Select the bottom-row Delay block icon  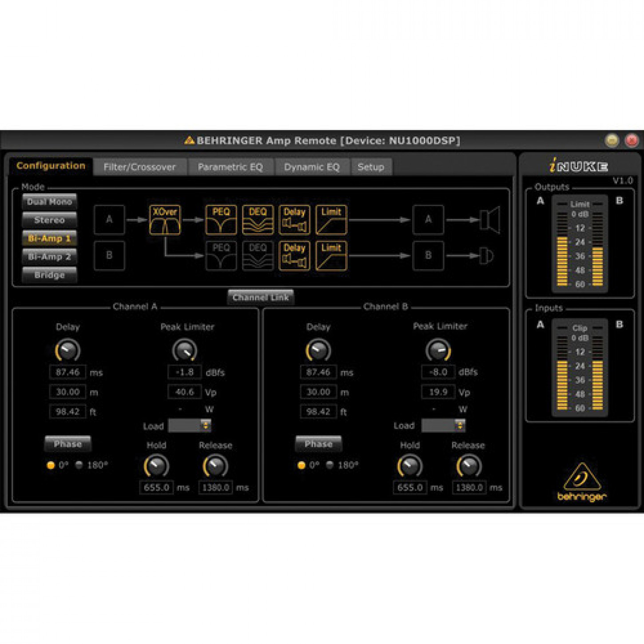tap(294, 256)
